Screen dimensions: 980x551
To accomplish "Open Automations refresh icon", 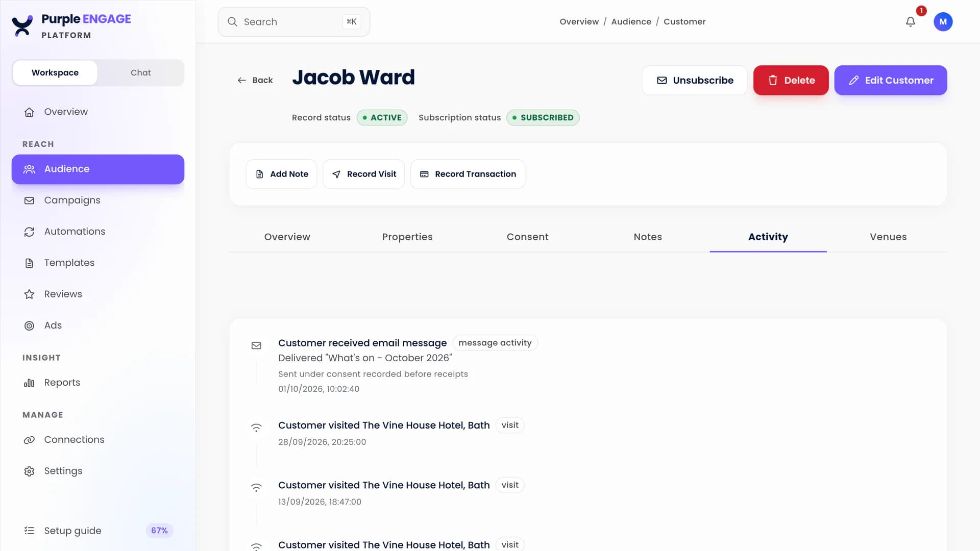I will (x=29, y=232).
